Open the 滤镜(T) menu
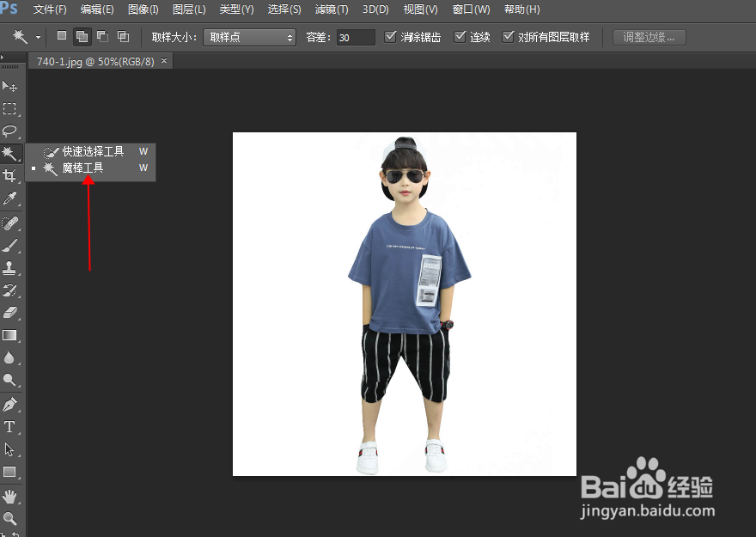Image resolution: width=756 pixels, height=537 pixels. (332, 9)
